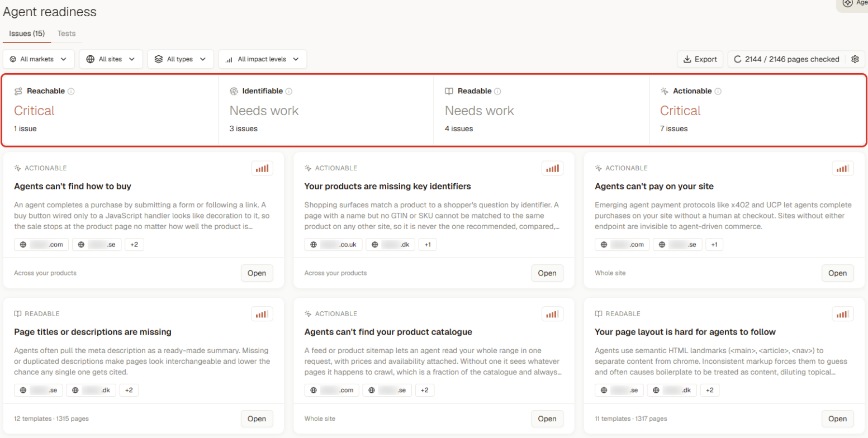The width and height of the screenshot is (868, 438).
Task: Click the '11 templates · 1317 pages' text
Action: 631,418
